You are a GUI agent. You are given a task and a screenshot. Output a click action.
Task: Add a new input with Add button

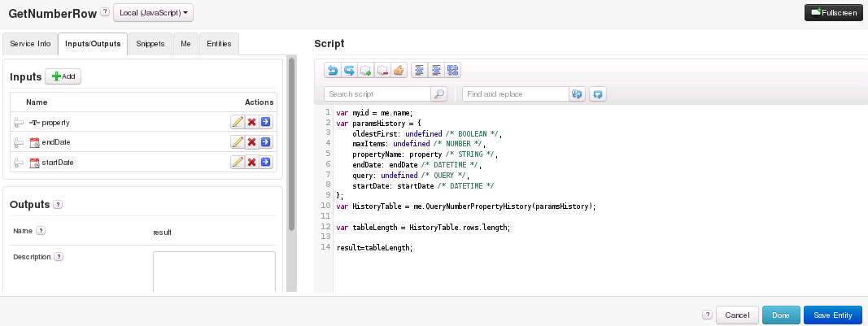(63, 76)
